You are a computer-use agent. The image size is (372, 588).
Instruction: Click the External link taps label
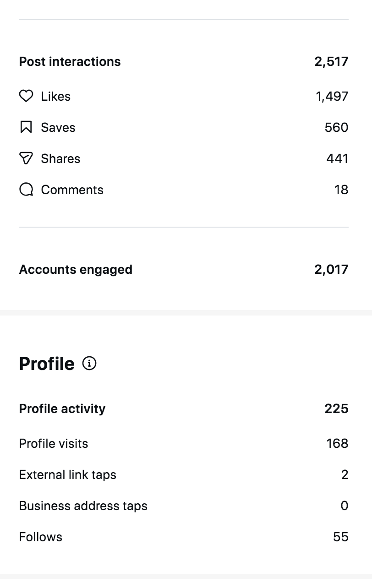coord(68,474)
